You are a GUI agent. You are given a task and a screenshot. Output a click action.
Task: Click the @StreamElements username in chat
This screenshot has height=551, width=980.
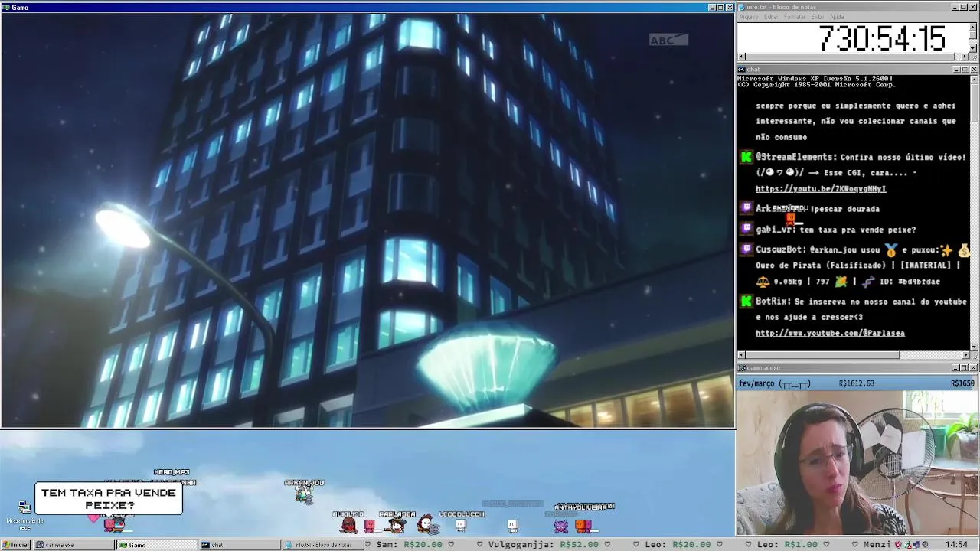pos(795,157)
